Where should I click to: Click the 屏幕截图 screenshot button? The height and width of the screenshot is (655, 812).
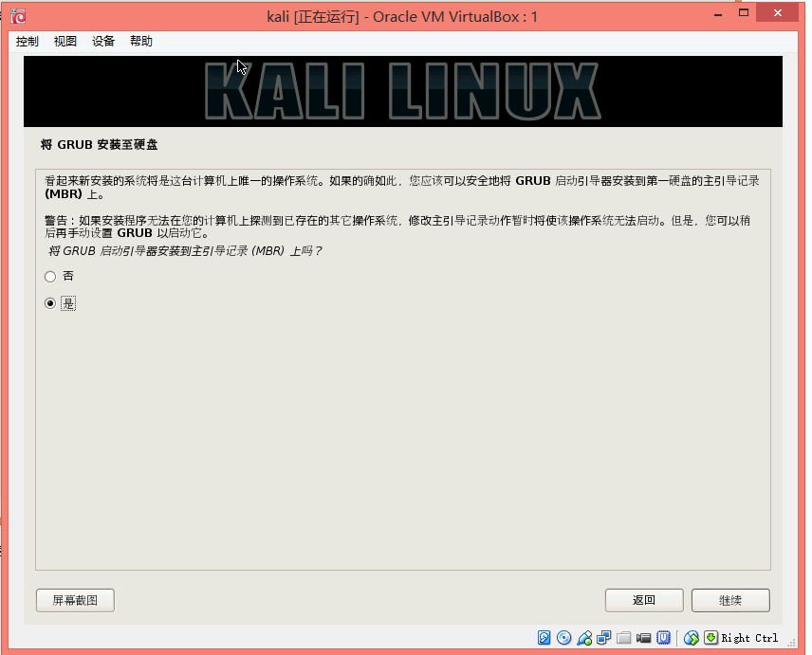coord(75,600)
